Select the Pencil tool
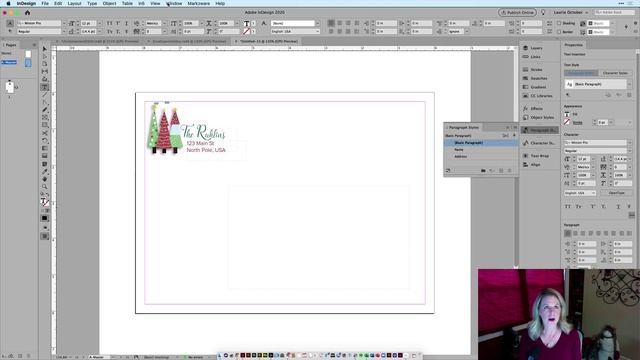 (x=45, y=110)
